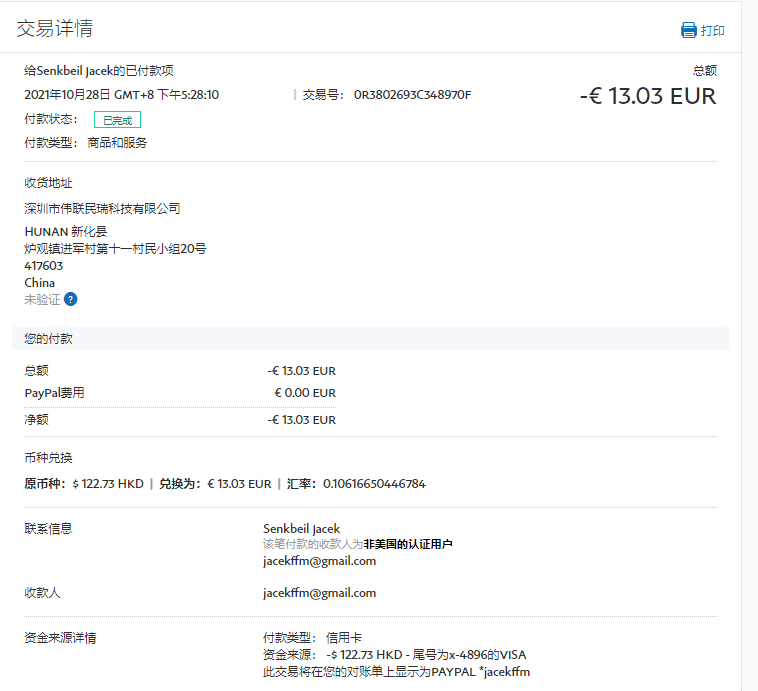Click the email in the 收款人 row
Image resolution: width=758 pixels, height=691 pixels.
point(319,593)
